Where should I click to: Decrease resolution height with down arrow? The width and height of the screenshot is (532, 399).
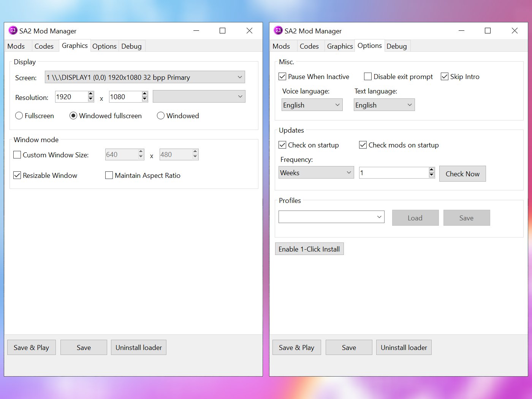pyautogui.click(x=145, y=99)
